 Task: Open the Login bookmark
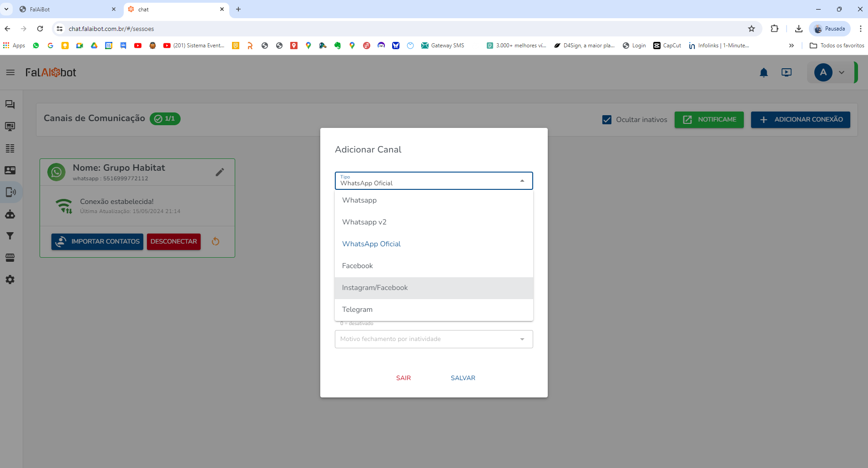click(x=634, y=46)
